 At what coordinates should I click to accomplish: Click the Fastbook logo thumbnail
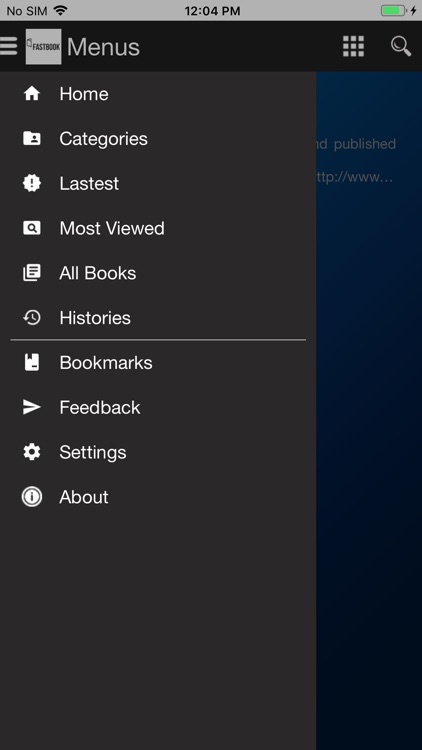pyautogui.click(x=44, y=46)
